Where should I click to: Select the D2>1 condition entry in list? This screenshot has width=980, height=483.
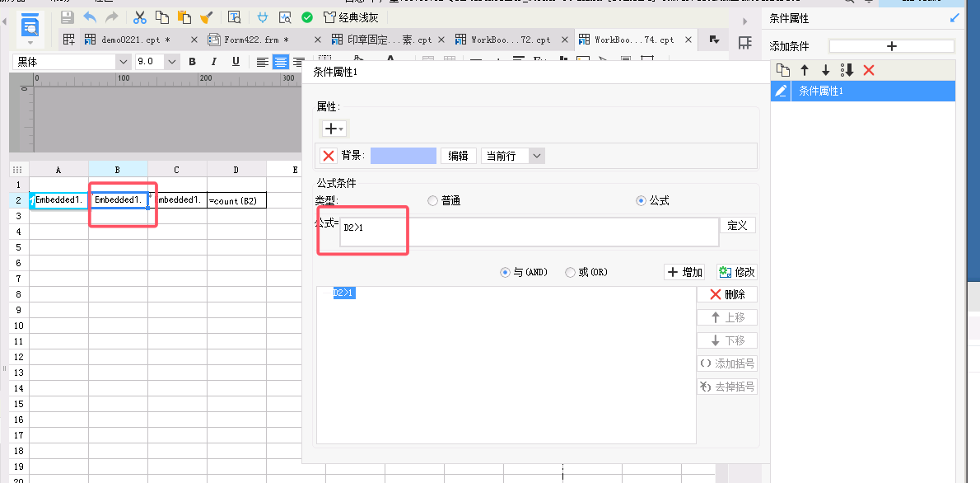pos(344,293)
